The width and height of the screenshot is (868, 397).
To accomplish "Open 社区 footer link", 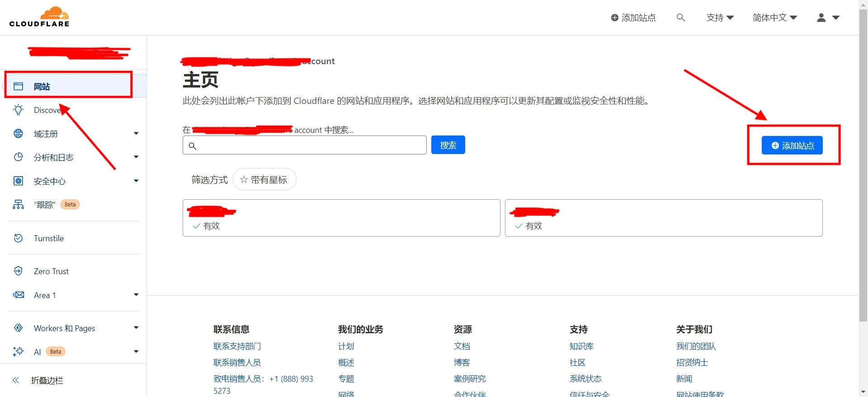I will [x=577, y=363].
